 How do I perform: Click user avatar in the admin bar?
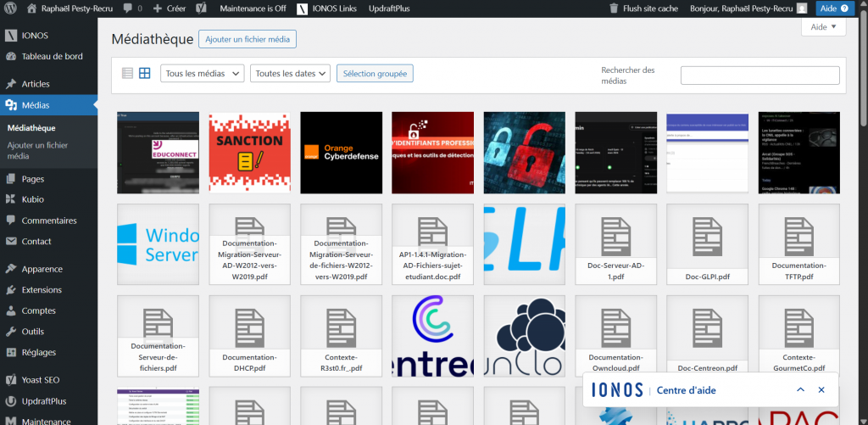pos(802,8)
